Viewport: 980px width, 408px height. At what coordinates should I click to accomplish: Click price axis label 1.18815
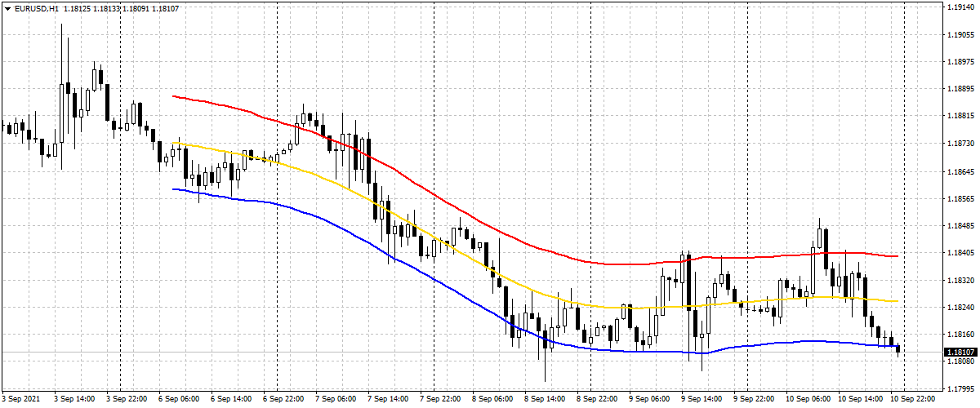pos(960,117)
